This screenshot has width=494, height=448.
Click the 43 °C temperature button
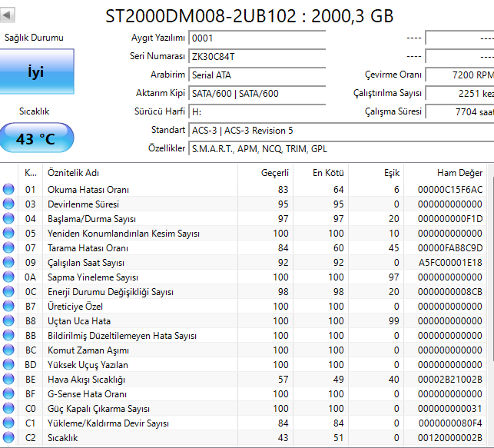[37, 138]
